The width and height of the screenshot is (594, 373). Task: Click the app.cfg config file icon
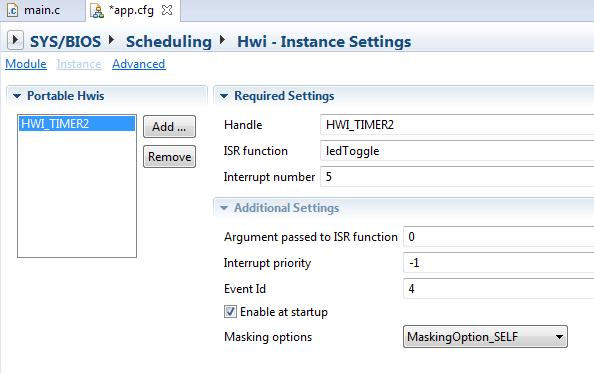pyautogui.click(x=97, y=11)
